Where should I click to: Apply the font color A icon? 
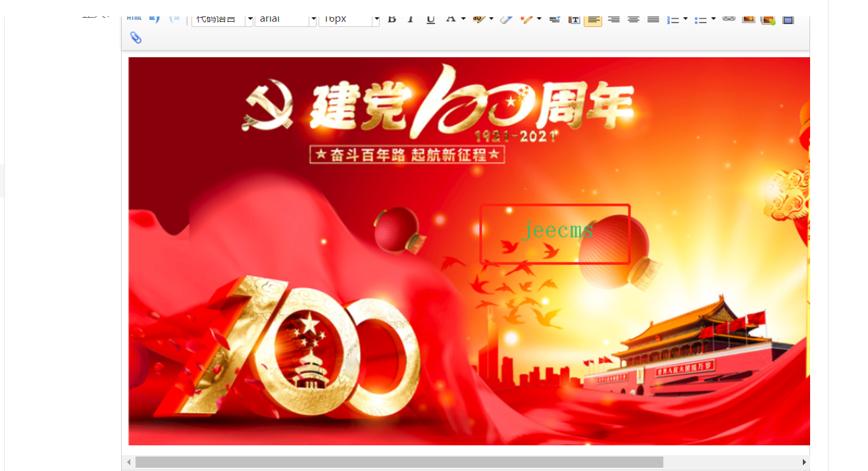[450, 19]
